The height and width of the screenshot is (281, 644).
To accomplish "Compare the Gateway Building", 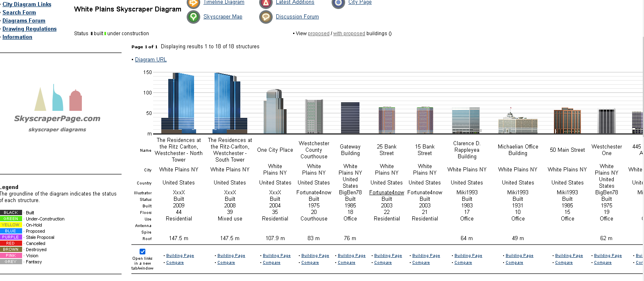I will 346,263.
